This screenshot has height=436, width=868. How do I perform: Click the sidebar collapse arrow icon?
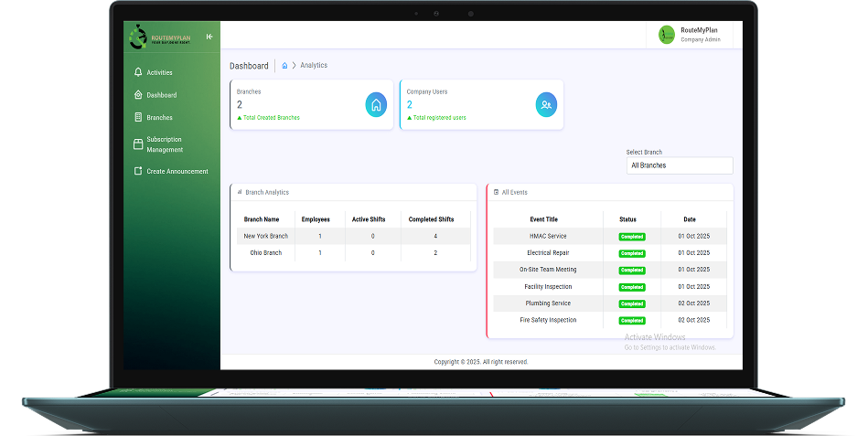[209, 37]
